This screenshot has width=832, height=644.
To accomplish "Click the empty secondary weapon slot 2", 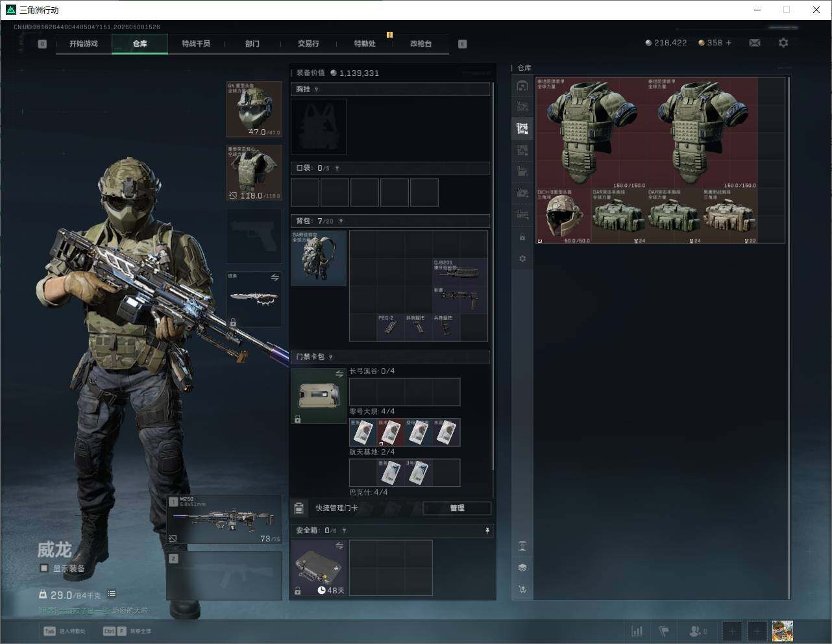I will (225, 576).
